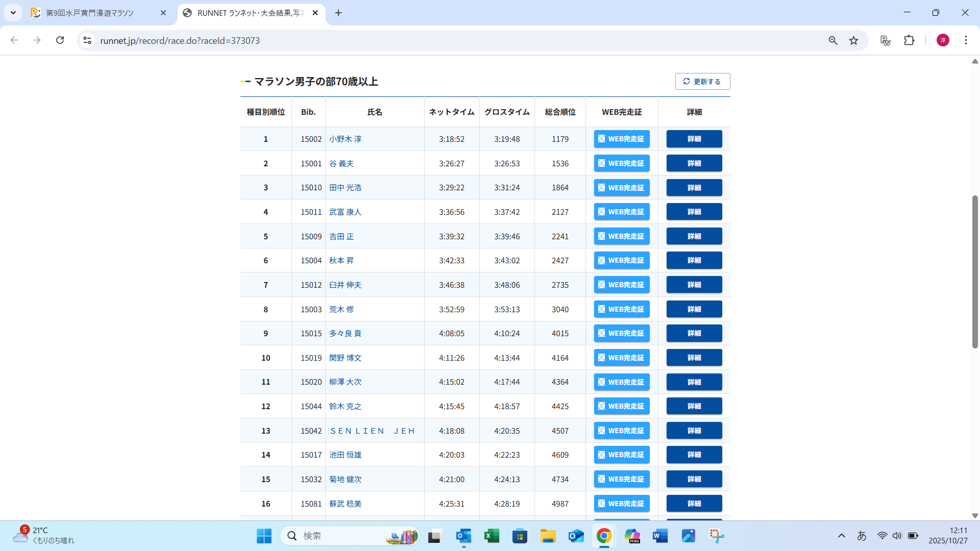Image resolution: width=980 pixels, height=551 pixels.
Task: Click the page vertical scrollbar thumb
Action: coord(975,271)
